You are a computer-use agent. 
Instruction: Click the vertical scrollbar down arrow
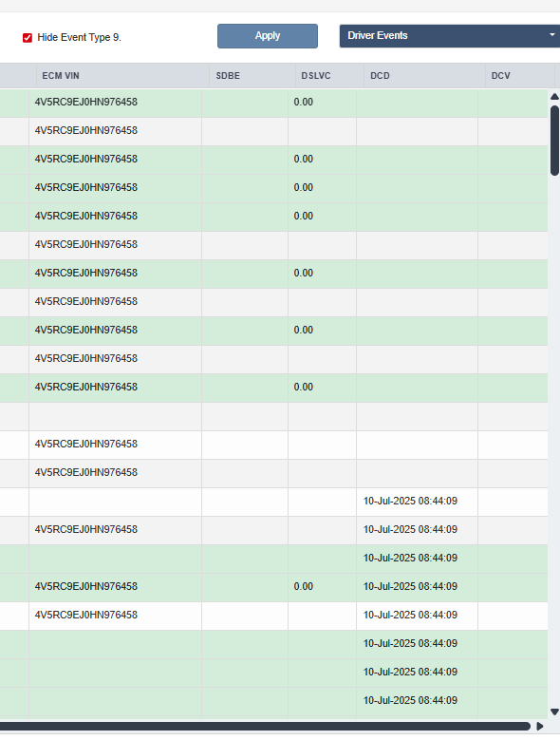[554, 712]
